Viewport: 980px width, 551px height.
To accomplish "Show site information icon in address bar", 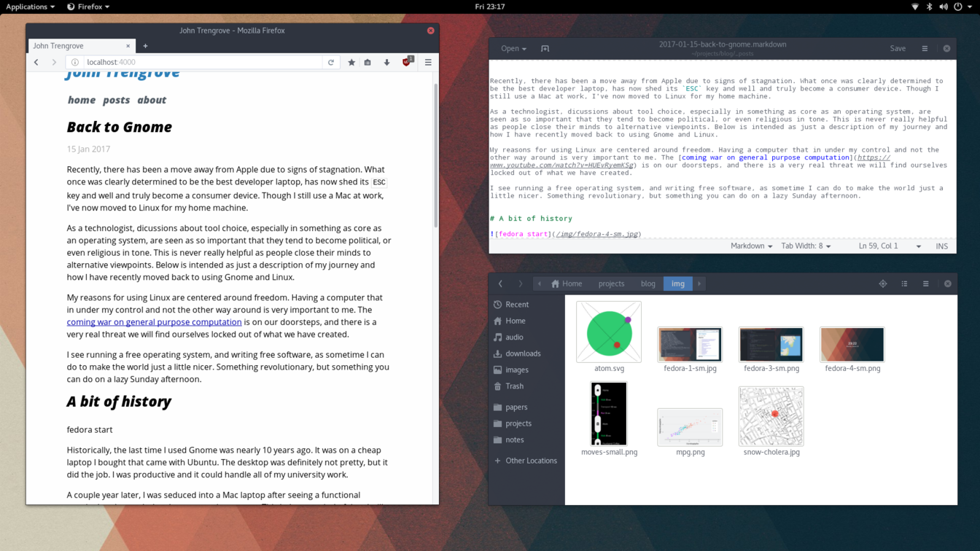I will pyautogui.click(x=75, y=63).
